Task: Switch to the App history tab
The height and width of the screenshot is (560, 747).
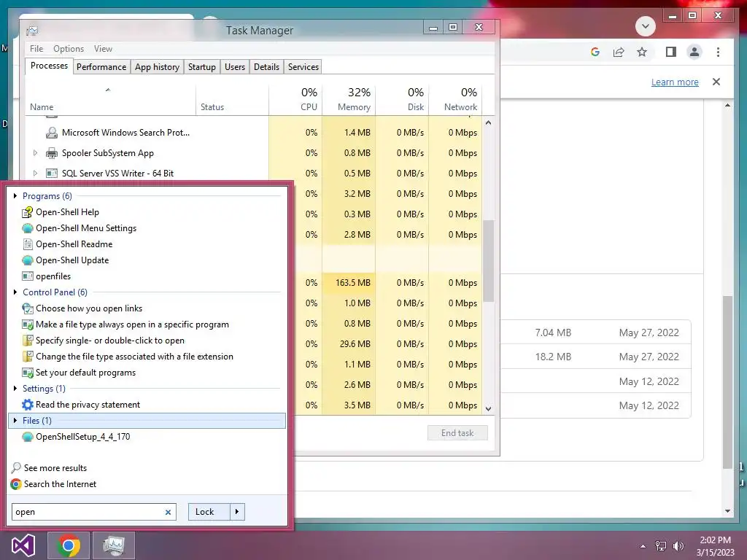Action: 158,67
